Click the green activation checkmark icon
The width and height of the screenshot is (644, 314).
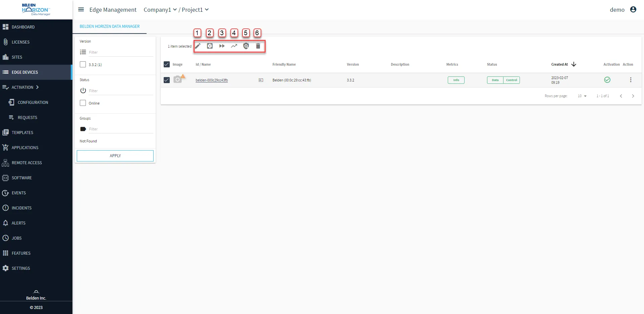point(607,80)
